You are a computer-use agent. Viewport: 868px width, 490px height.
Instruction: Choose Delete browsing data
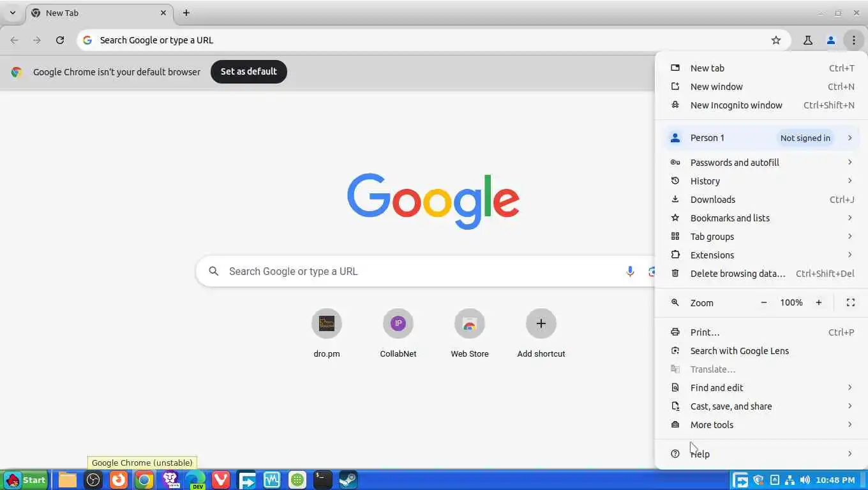[x=761, y=274]
